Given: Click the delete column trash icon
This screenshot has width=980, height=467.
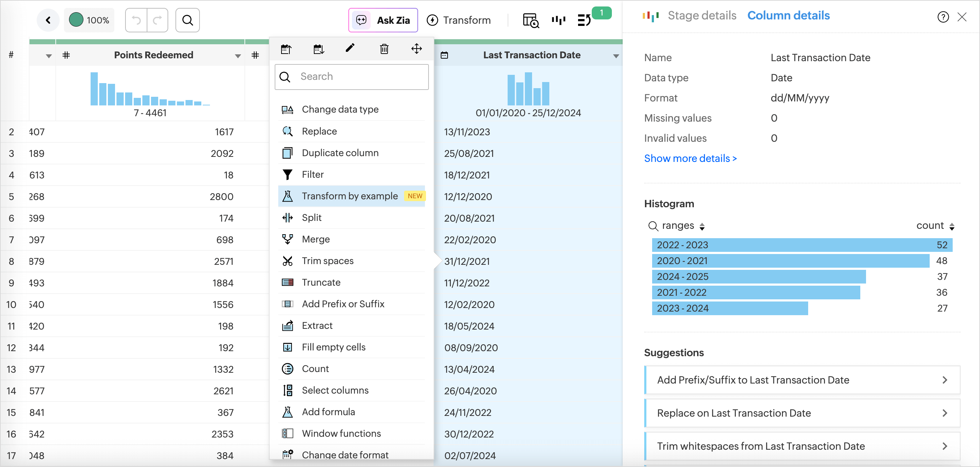Looking at the screenshot, I should (x=384, y=49).
